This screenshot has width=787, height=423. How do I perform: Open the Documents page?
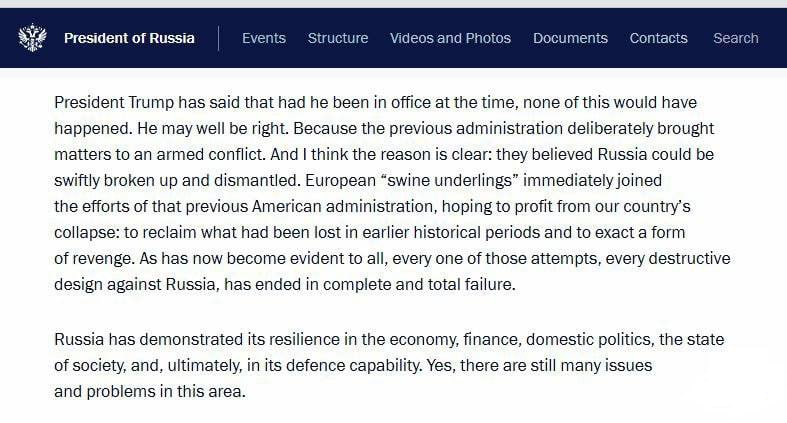coord(570,38)
